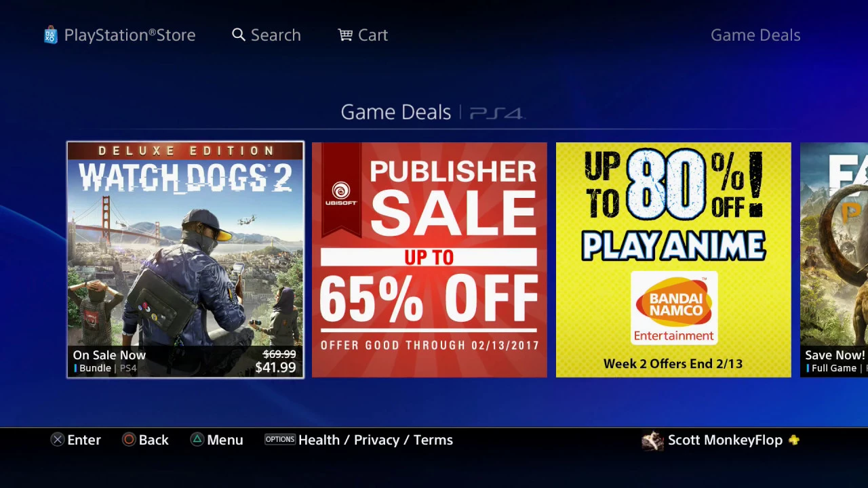Viewport: 868px width, 488px height.
Task: Click the Bandai Namco Entertainment logo
Action: click(x=674, y=308)
